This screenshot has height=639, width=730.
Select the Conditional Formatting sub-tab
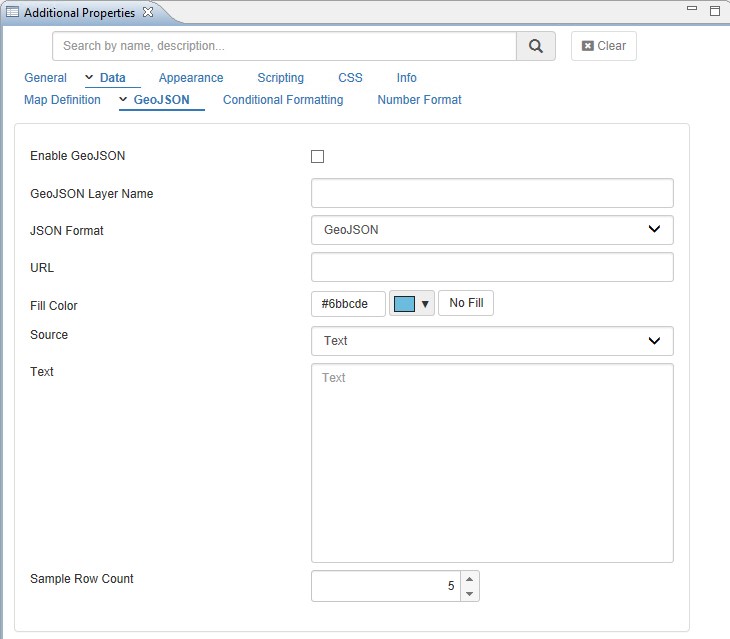[x=283, y=100]
